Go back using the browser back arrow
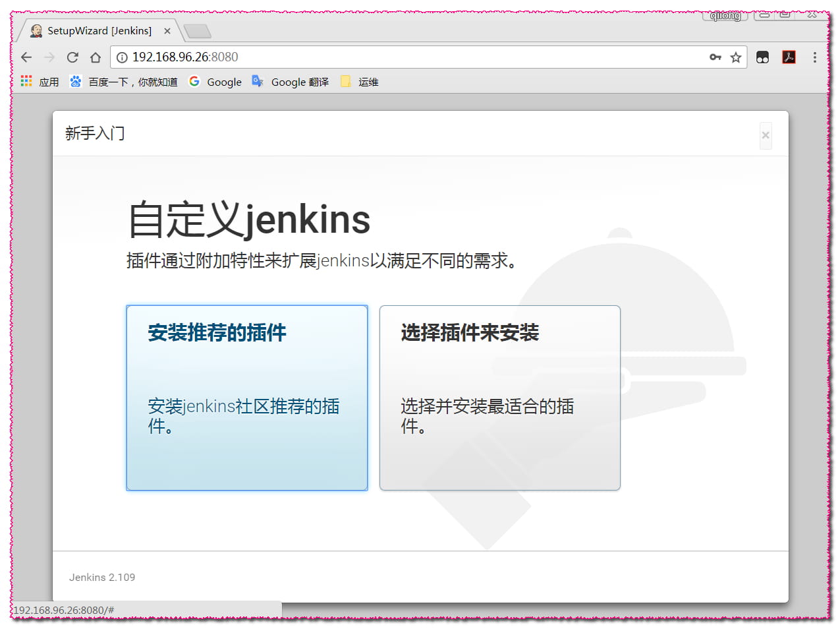840x629 pixels. (26, 57)
